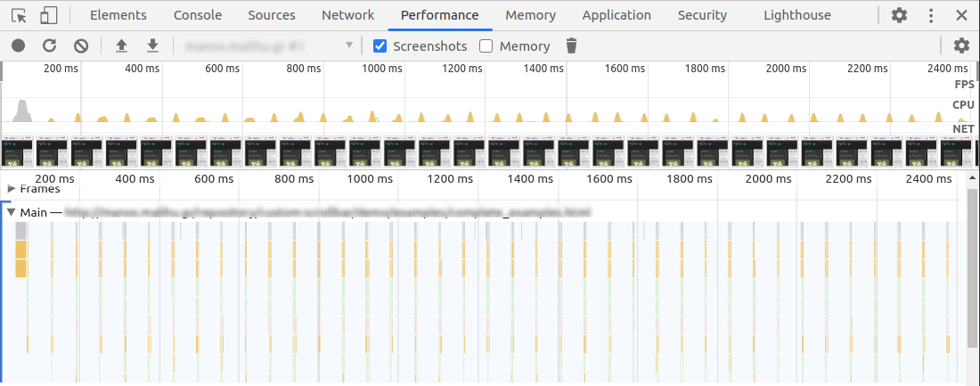Toggle the device toolbar icon
This screenshot has height=386, width=980.
coord(49,15)
